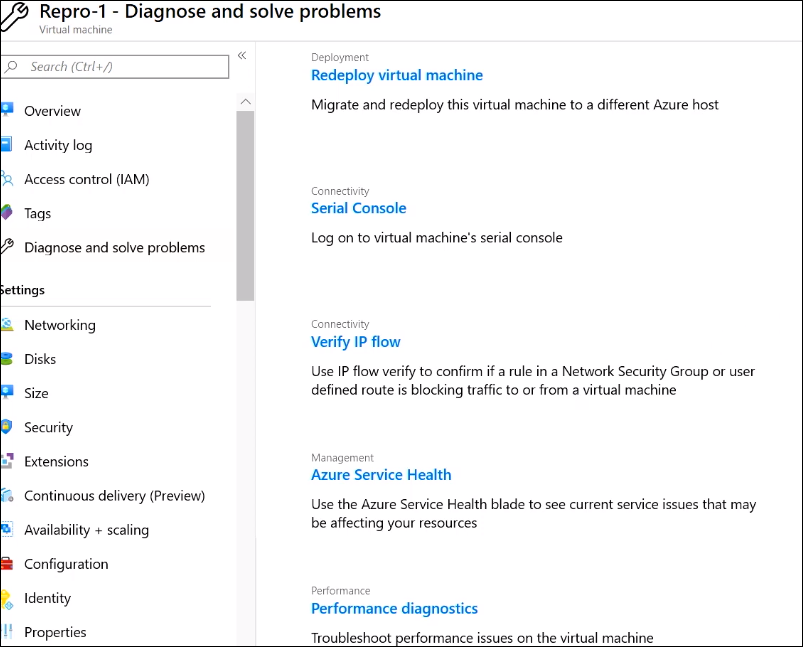Open the Performance diagnostics link
803x647 pixels.
(394, 608)
